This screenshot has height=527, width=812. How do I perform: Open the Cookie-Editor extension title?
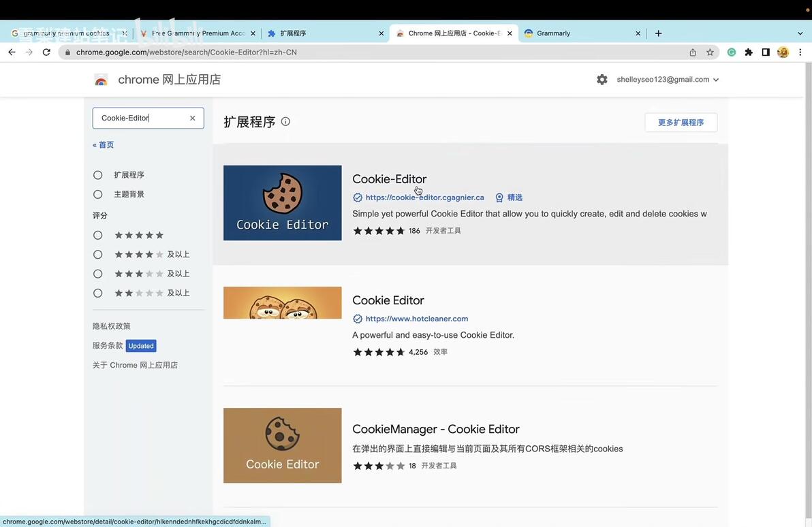(390, 179)
